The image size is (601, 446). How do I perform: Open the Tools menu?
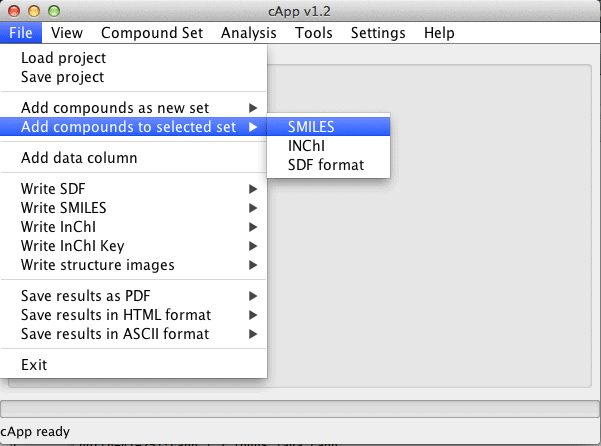[x=314, y=33]
